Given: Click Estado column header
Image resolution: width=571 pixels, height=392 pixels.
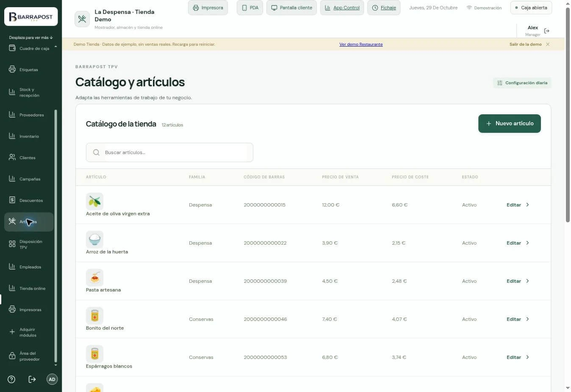Looking at the screenshot, I should 470,177.
